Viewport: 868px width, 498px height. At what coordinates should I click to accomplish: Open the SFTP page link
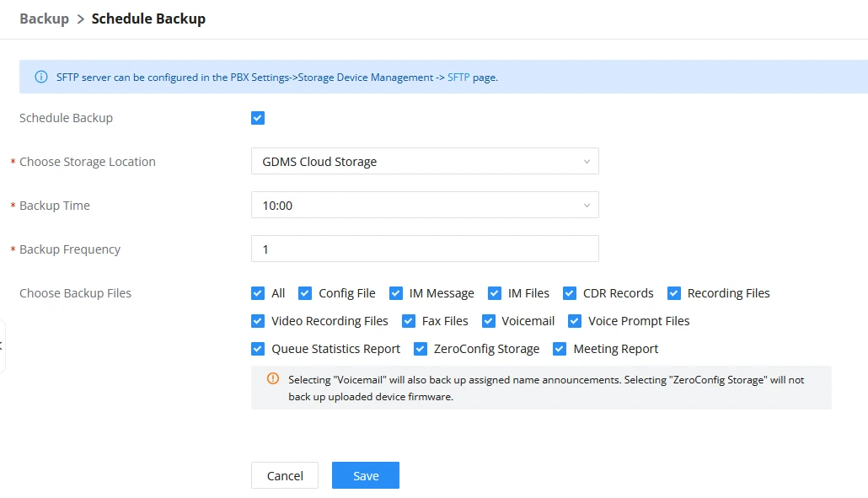click(458, 78)
